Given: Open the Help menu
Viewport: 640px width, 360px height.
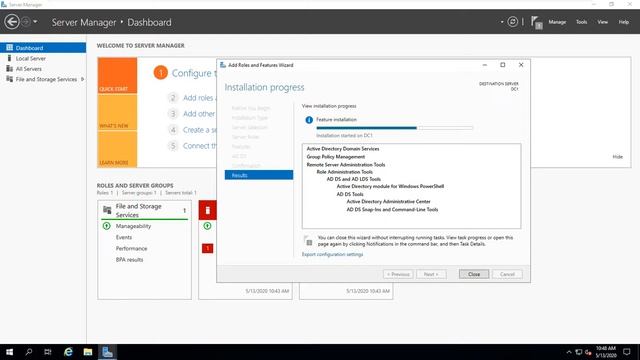Looking at the screenshot, I should [623, 22].
